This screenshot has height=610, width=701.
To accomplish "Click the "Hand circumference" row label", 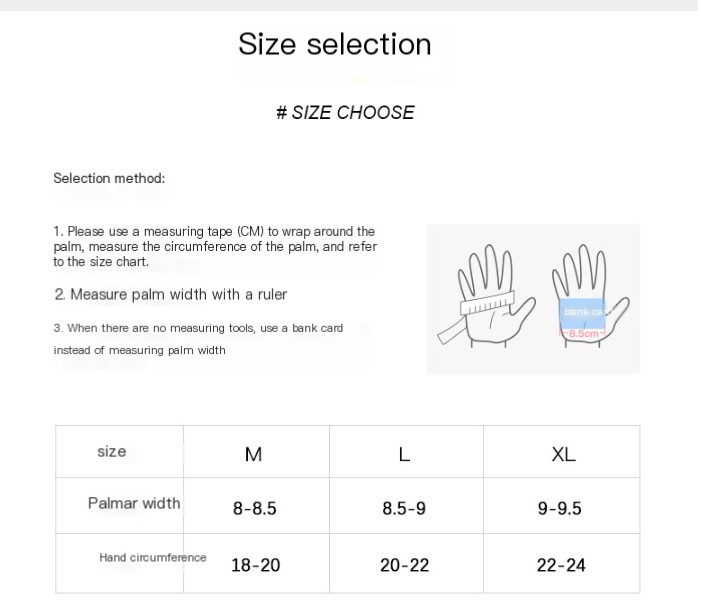I will click(x=153, y=558).
